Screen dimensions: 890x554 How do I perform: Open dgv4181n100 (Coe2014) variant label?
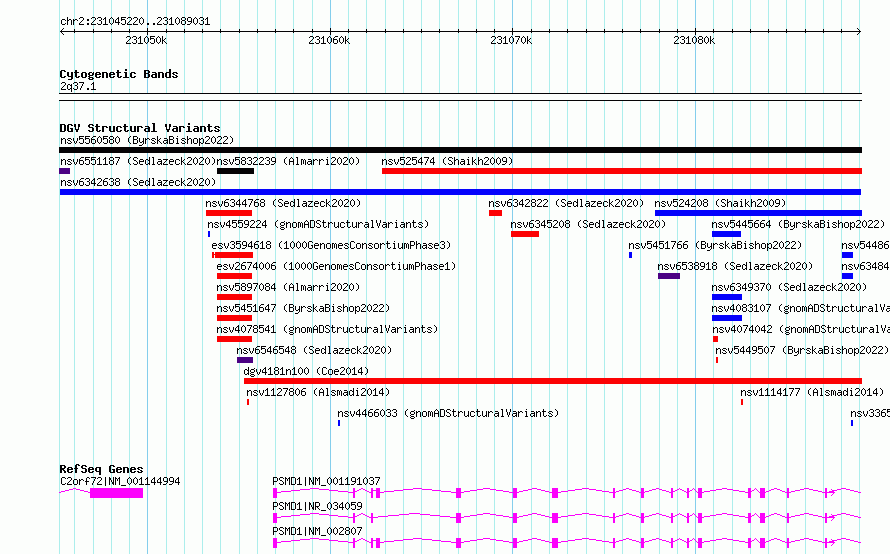pos(306,371)
